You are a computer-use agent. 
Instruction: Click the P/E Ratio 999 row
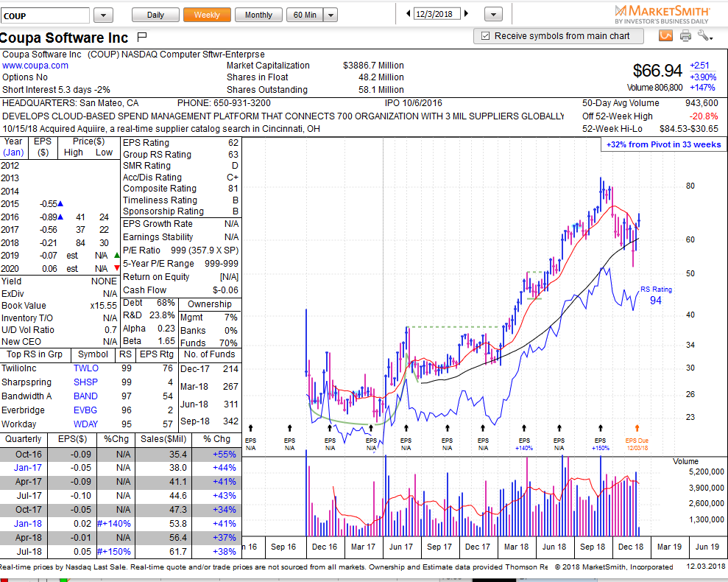coord(180,250)
